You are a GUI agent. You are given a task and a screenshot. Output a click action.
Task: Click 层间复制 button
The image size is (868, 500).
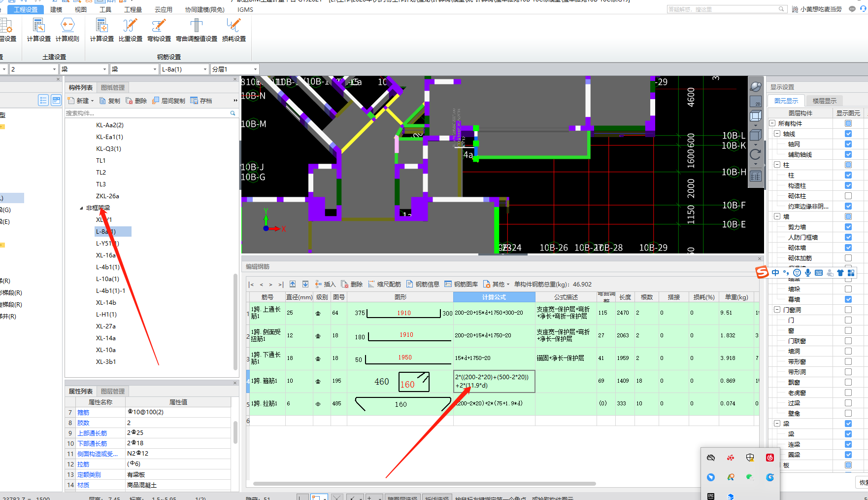pyautogui.click(x=169, y=101)
